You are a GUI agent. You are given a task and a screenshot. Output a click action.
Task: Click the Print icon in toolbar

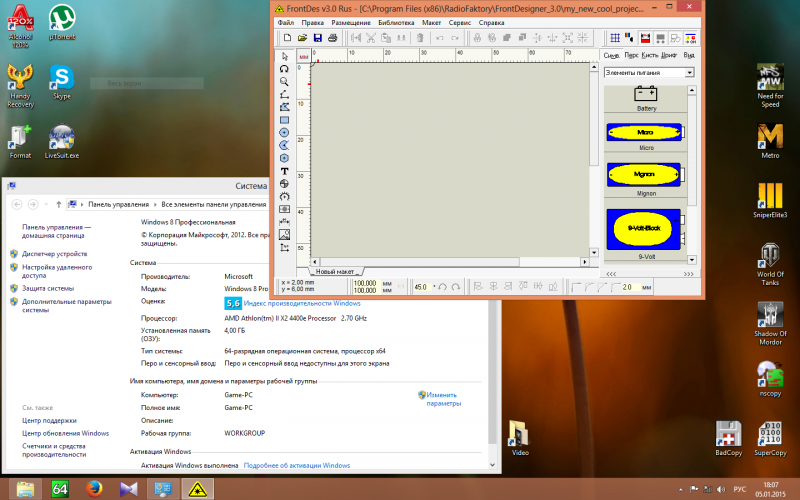(x=334, y=38)
